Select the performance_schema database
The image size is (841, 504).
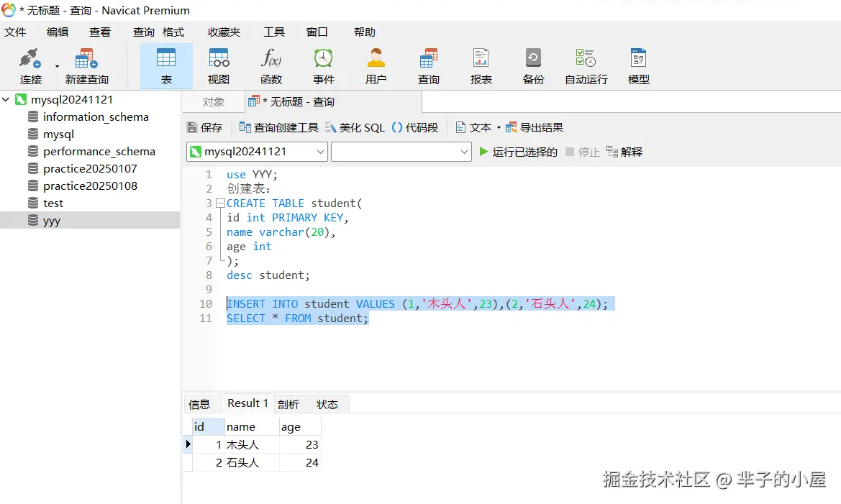coord(99,151)
